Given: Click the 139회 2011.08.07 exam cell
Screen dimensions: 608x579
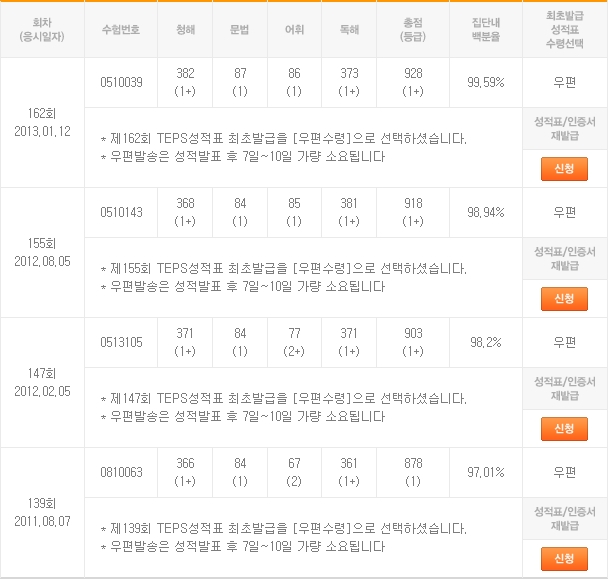Looking at the screenshot, I should click(x=43, y=512).
